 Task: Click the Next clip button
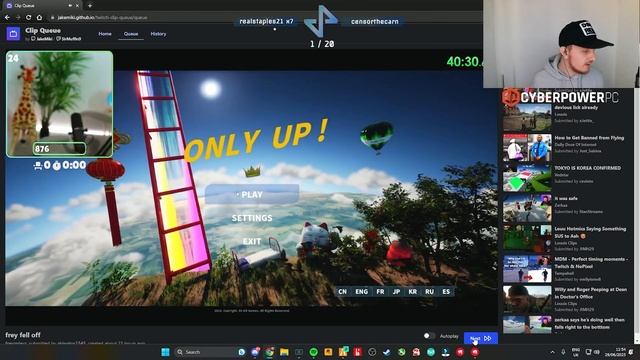(x=481, y=338)
